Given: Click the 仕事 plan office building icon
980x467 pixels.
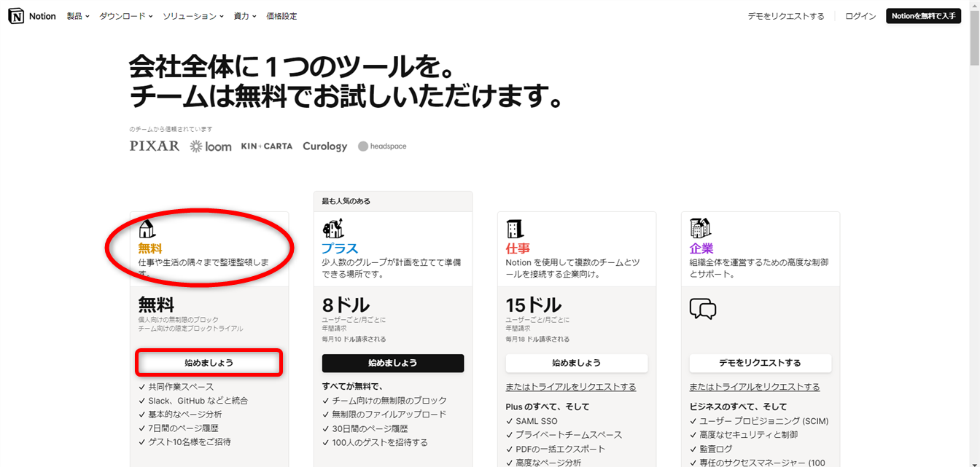Looking at the screenshot, I should 515,229.
